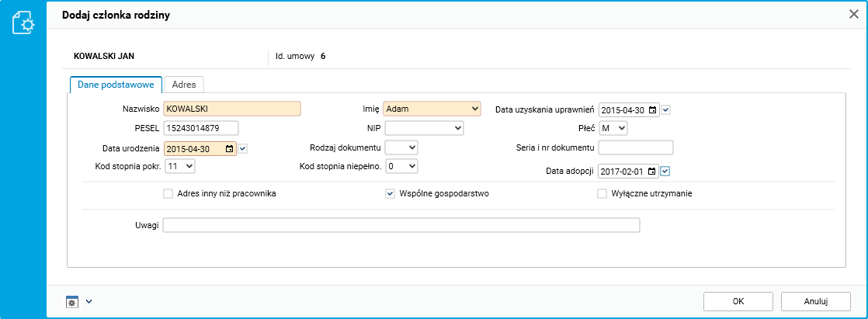The image size is (868, 319).
Task: Open calendar picker for Data urodzenia
Action: 229,149
